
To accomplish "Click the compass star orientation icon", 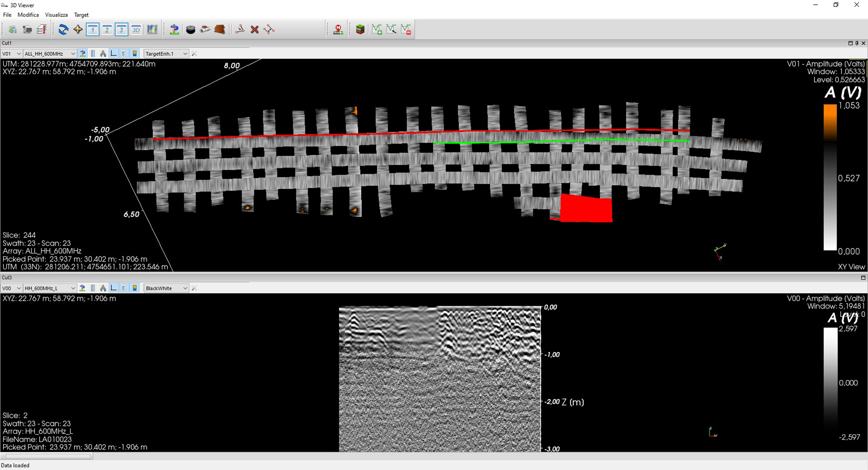I will 78,30.
